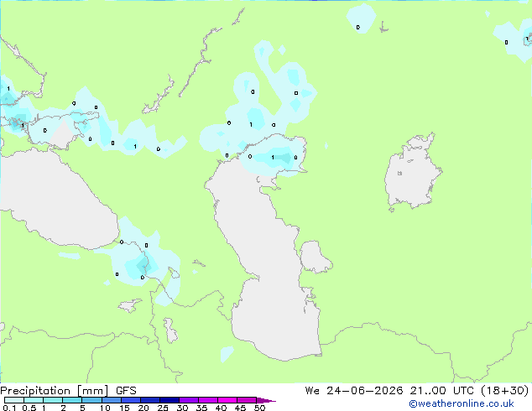This screenshot has width=532, height=411.
Task: Click the 25–30 mm dark blue swatch
Action: [169, 400]
